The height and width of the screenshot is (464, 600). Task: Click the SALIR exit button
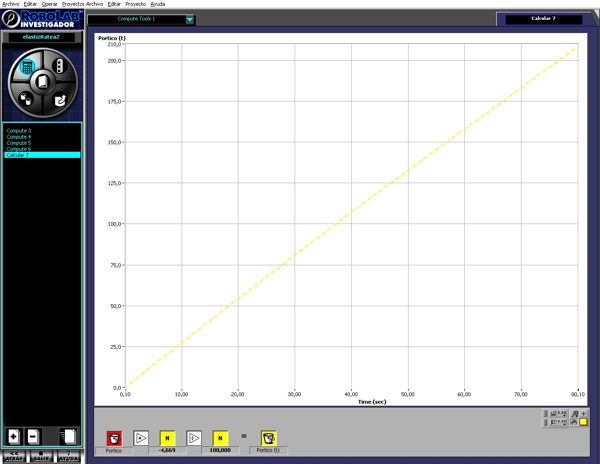42,457
